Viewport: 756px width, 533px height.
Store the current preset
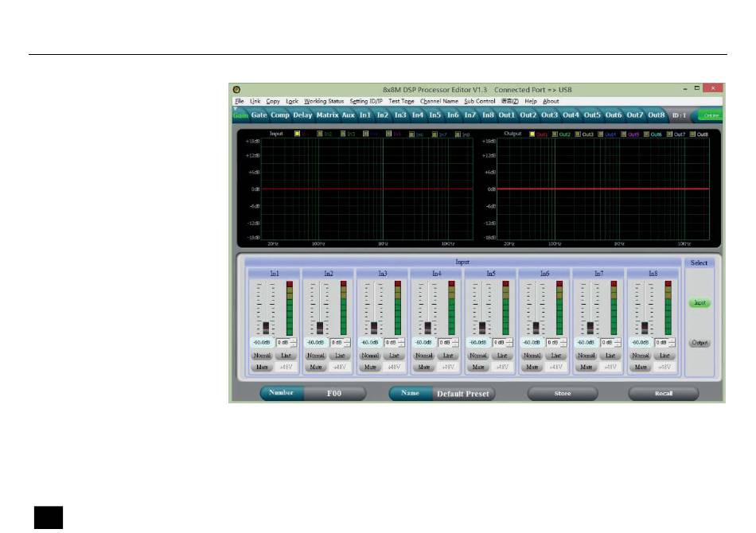point(563,394)
